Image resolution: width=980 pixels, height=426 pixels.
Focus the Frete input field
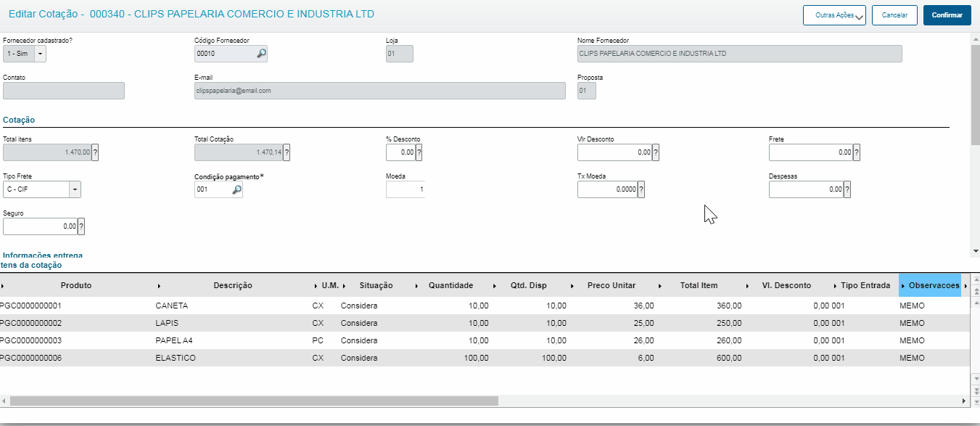(811, 152)
